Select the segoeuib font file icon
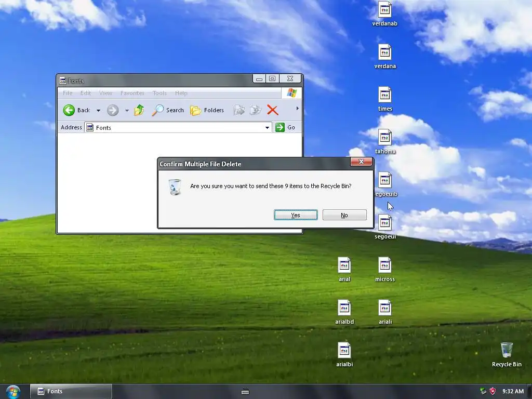532x399 pixels. click(385, 180)
